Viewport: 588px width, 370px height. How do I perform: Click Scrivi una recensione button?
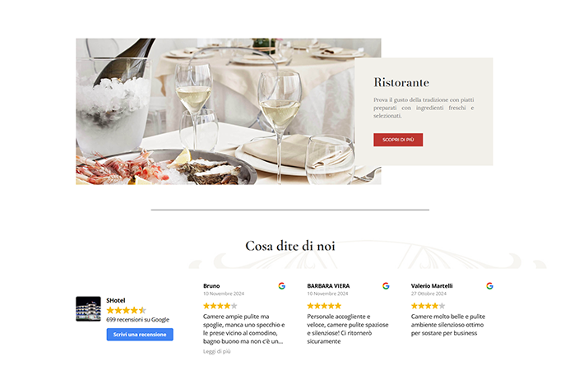(x=140, y=335)
